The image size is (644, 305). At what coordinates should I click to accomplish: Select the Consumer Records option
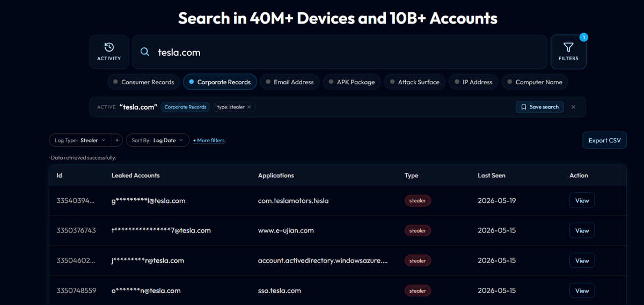point(143,82)
